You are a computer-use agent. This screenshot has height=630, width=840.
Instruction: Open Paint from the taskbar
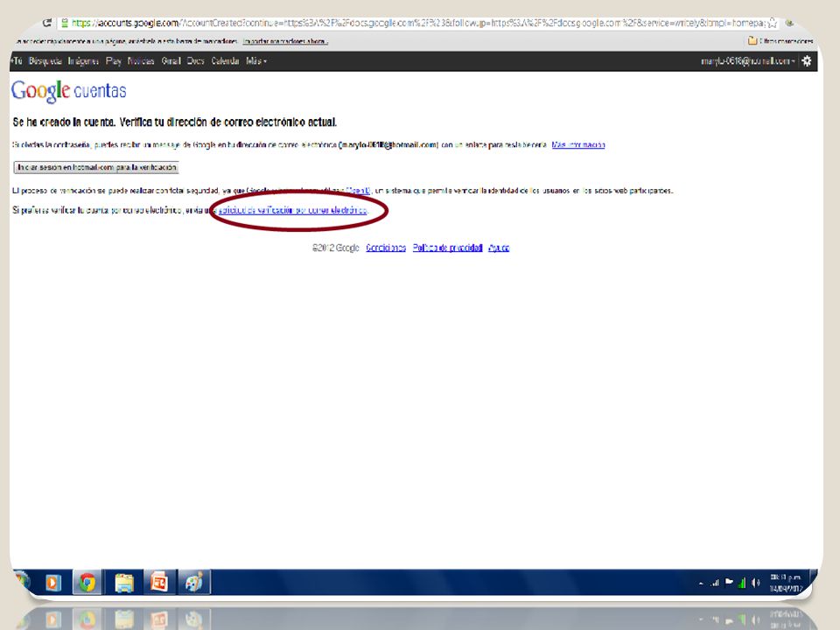pos(194,583)
